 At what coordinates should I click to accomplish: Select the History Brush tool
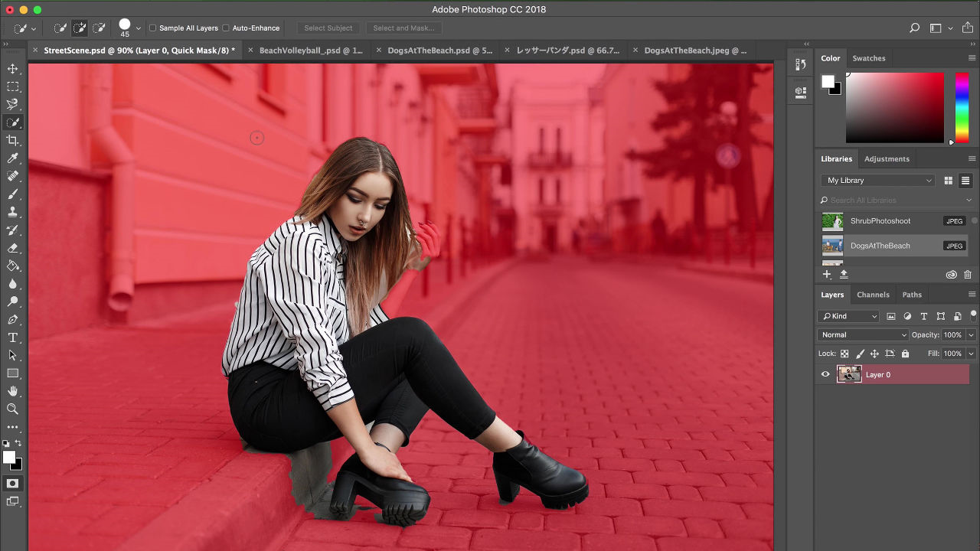click(13, 230)
